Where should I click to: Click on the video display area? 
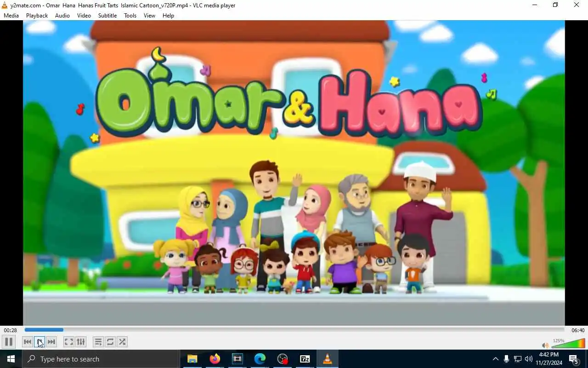294,173
